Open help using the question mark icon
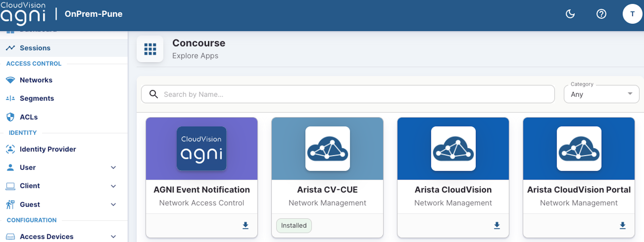 pos(601,14)
